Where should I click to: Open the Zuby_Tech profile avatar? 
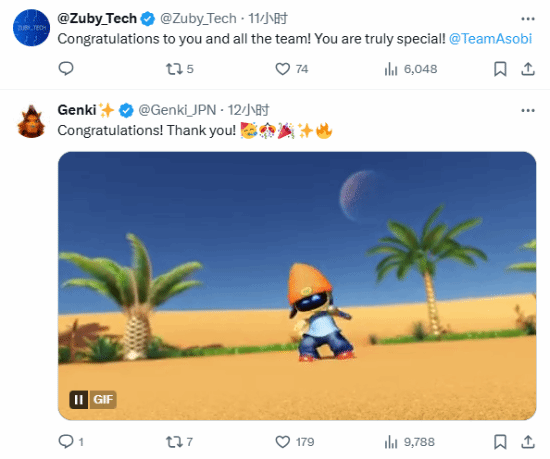pyautogui.click(x=31, y=28)
